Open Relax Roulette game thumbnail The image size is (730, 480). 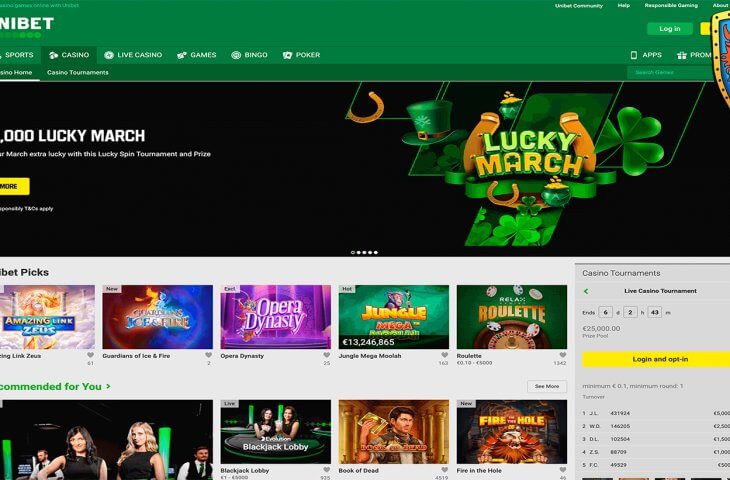[x=512, y=317]
